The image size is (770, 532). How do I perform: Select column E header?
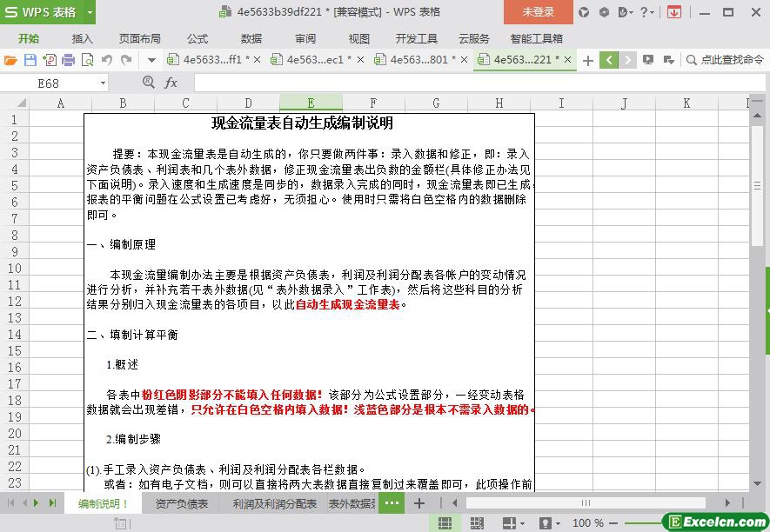[x=311, y=103]
